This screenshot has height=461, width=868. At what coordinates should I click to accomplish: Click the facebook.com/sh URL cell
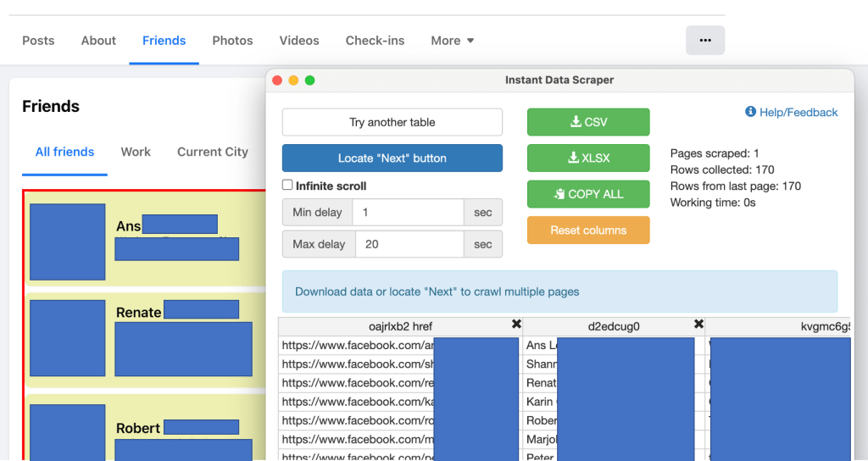400,364
